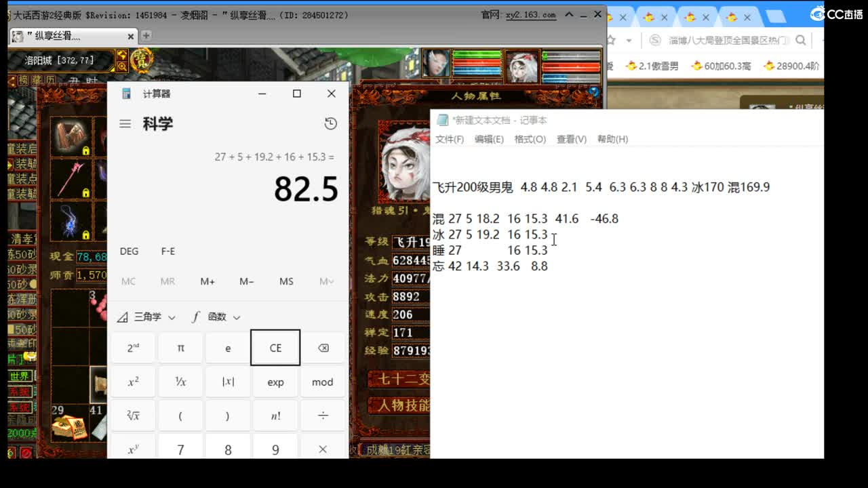This screenshot has width=868, height=488.
Task: Click the M+ memory add button
Action: pyautogui.click(x=208, y=281)
